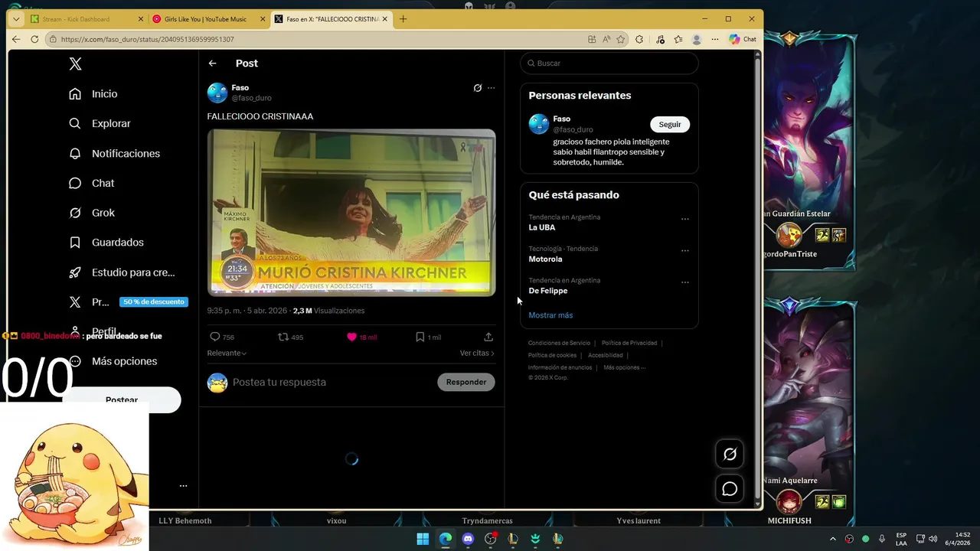Image resolution: width=980 pixels, height=551 pixels.
Task: Open Copilot Chat in Edge
Action: tap(743, 39)
